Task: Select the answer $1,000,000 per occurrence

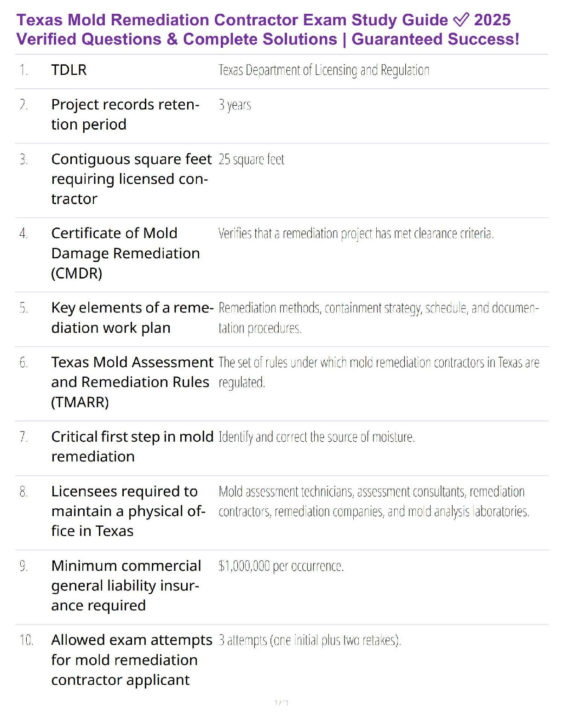Action: (281, 566)
